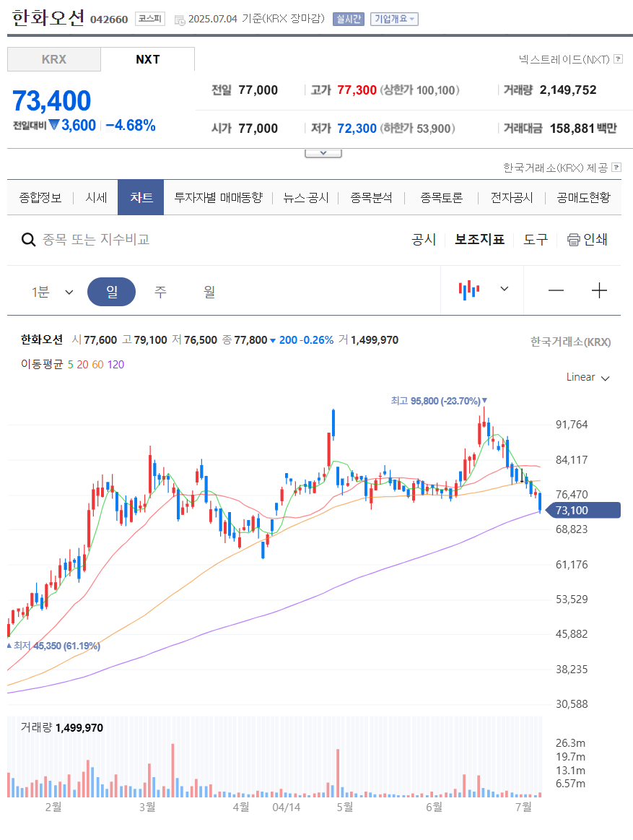This screenshot has width=633, height=840.
Task: Click the calendar icon before the date
Action: pos(180,20)
